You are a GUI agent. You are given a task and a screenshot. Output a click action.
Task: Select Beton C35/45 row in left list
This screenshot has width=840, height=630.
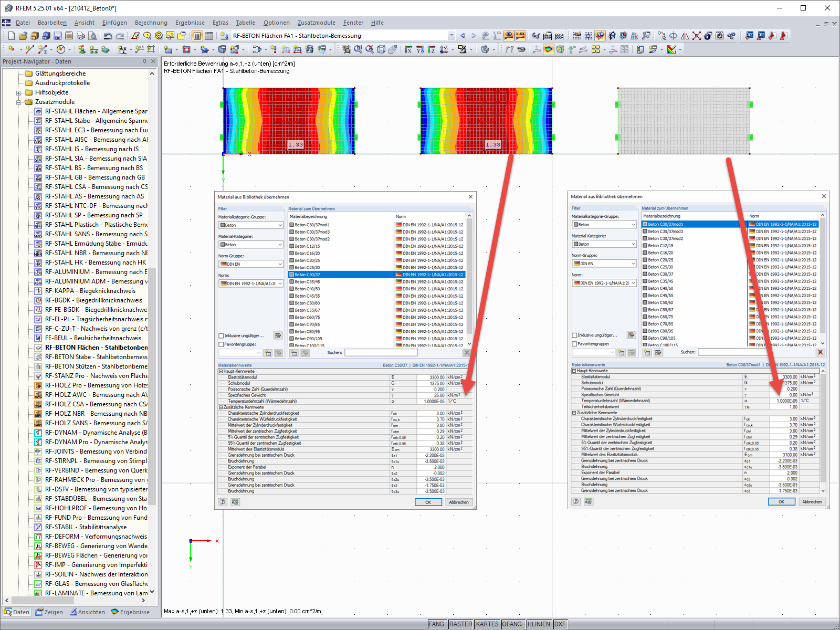coord(376,282)
